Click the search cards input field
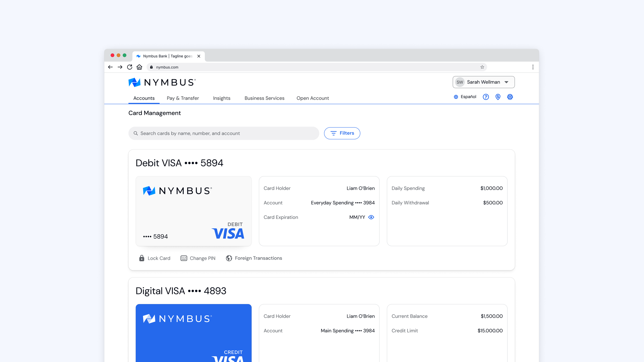The width and height of the screenshot is (644, 362). point(224,133)
